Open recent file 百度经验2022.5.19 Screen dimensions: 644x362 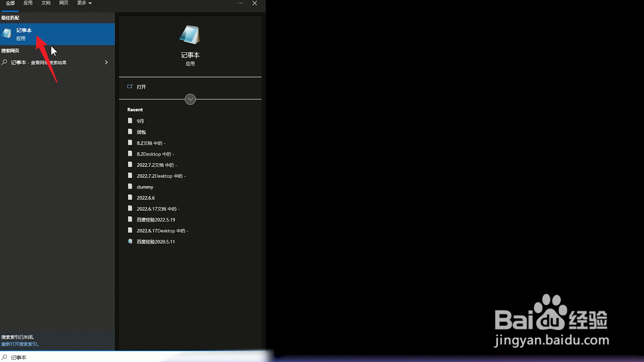point(156,220)
